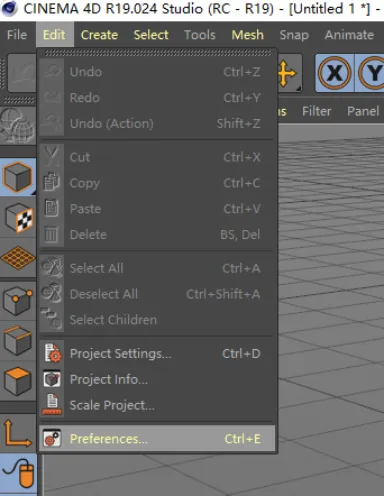Open the viewport Panel menu

point(363,111)
